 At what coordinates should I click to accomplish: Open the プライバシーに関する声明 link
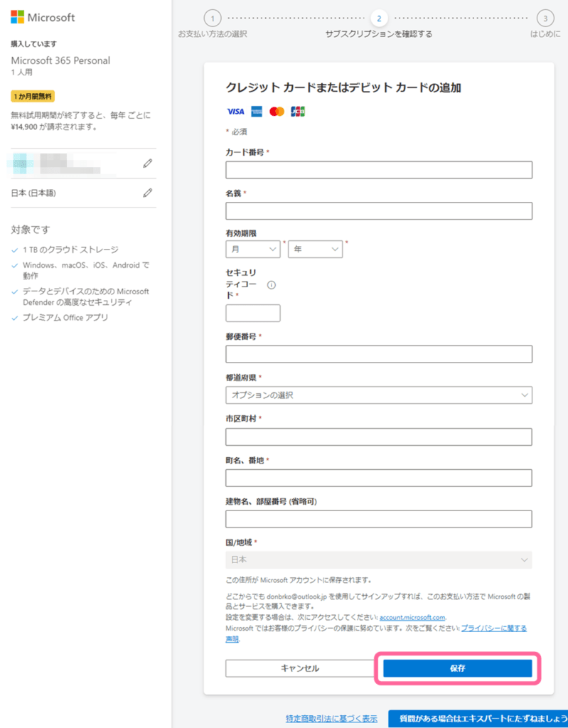click(494, 628)
